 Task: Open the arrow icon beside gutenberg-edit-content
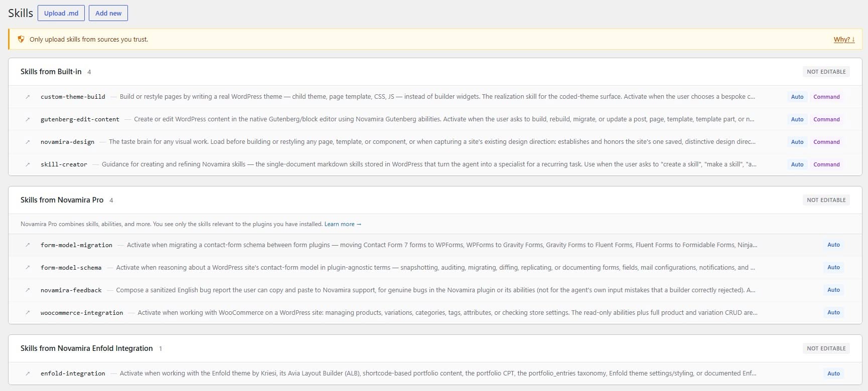pos(28,119)
